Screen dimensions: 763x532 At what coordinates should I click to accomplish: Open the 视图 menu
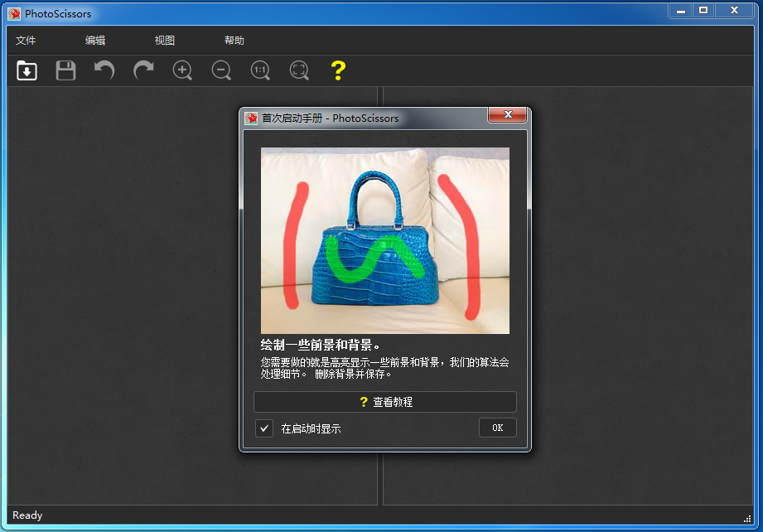[x=165, y=41]
